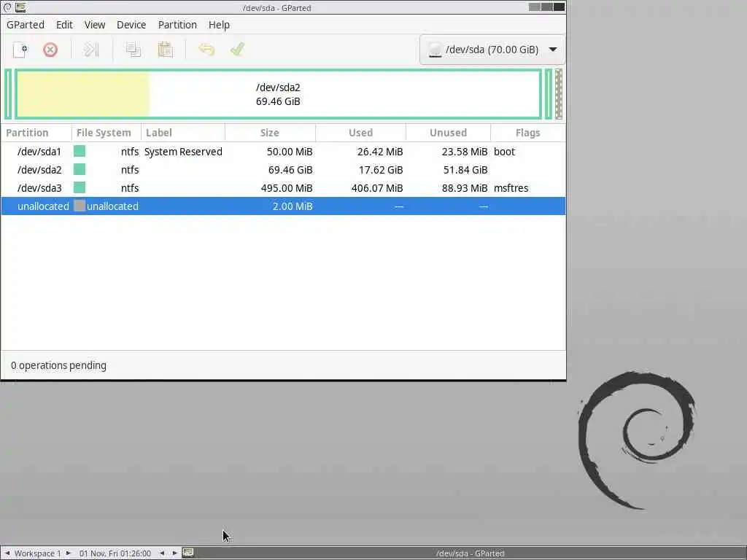747x560 pixels.
Task: Open the GParted menu
Action: coord(26,25)
